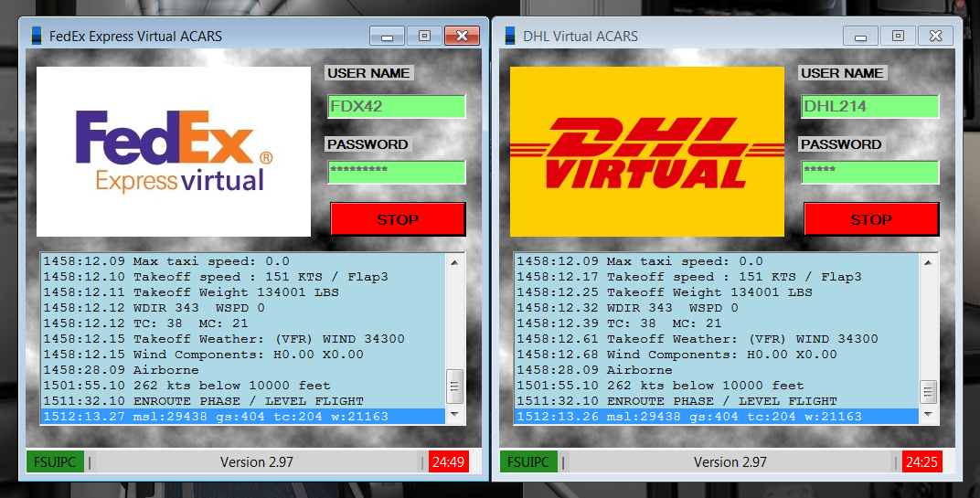Screen dimensions: 980x498
Task: Click the FedEx Express Virtual title bar icon
Action: (x=37, y=37)
